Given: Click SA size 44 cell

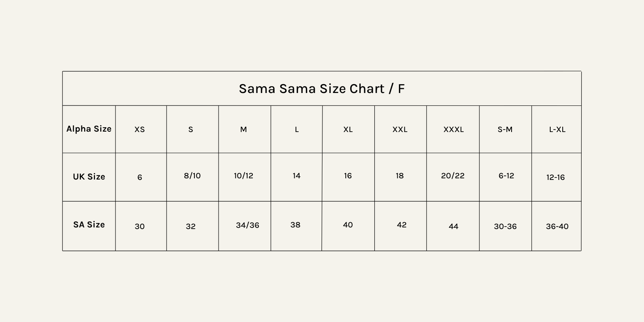Looking at the screenshot, I should tap(454, 227).
